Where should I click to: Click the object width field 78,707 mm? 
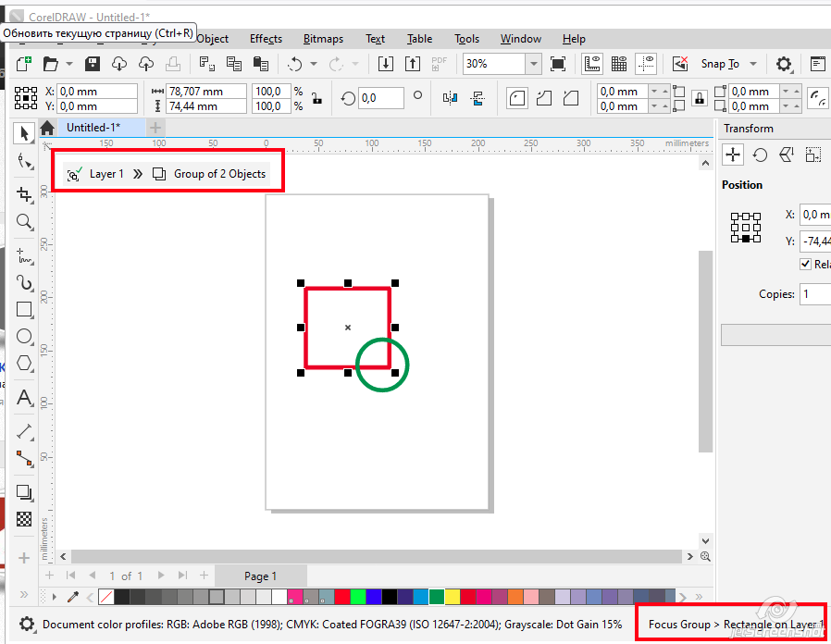point(206,92)
